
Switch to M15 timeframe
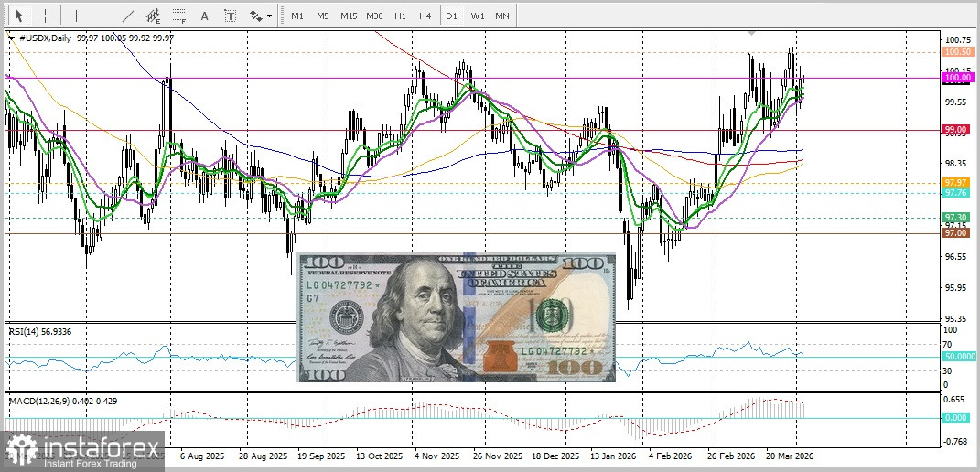coord(348,16)
